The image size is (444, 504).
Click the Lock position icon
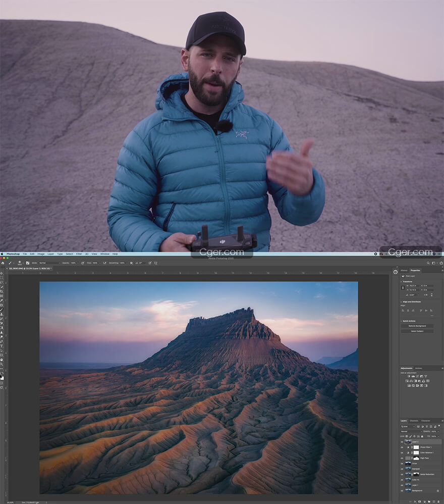pos(414,436)
